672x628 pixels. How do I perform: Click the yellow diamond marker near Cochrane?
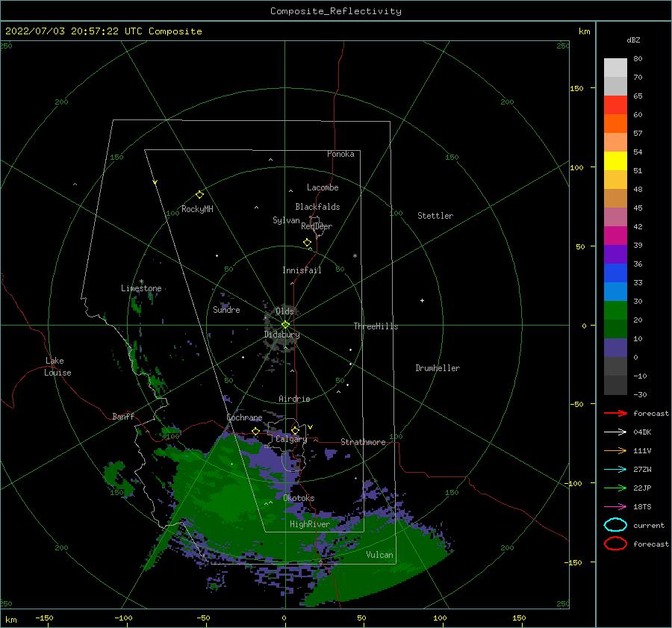(256, 431)
